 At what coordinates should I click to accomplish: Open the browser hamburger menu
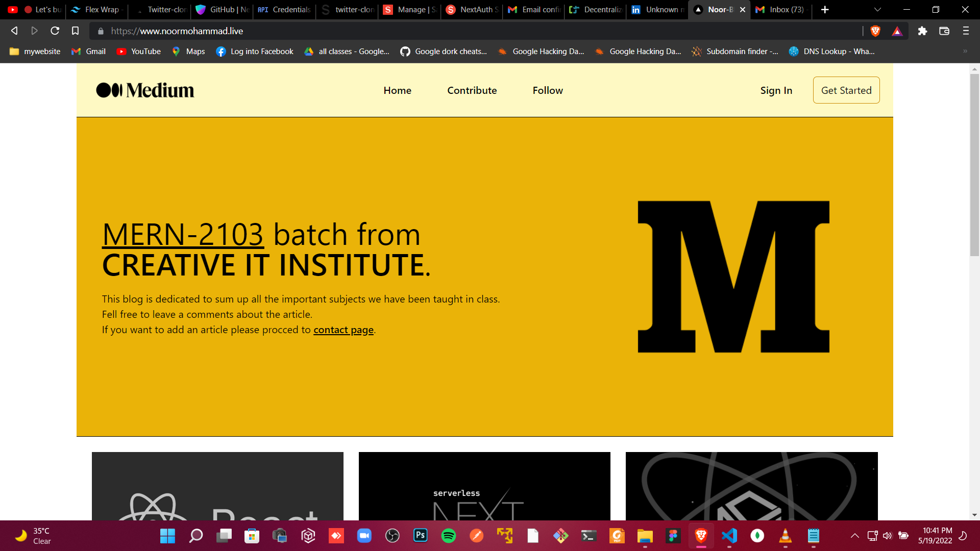(966, 31)
